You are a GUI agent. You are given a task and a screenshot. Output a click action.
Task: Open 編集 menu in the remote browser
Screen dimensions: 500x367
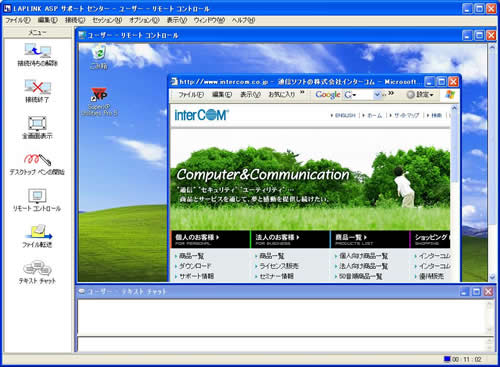point(222,95)
